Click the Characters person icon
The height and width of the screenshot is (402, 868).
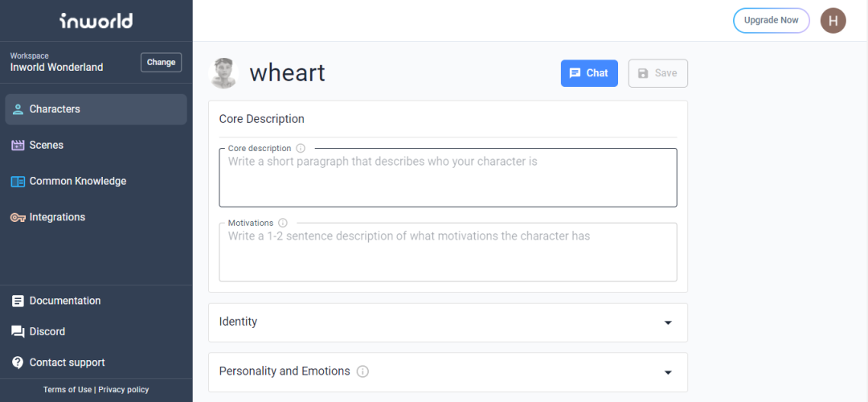tap(18, 109)
